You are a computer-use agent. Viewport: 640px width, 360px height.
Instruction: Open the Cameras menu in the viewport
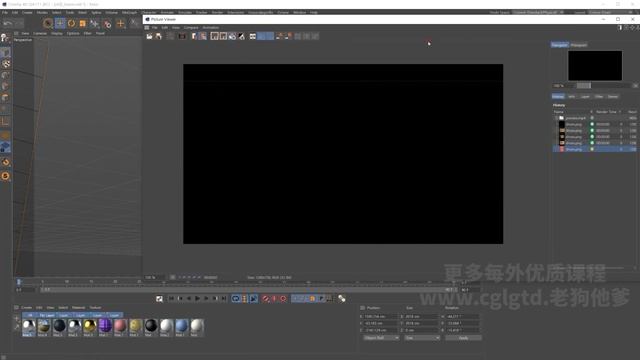coord(40,33)
